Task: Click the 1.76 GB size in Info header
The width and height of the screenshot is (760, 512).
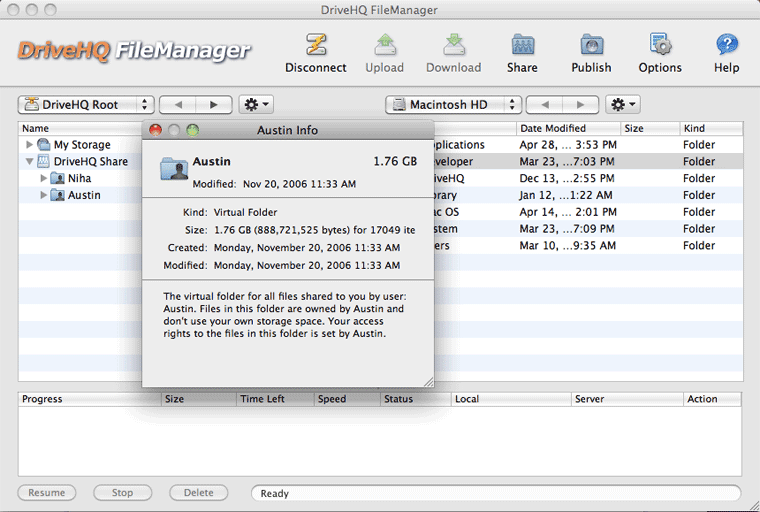Action: pos(395,161)
